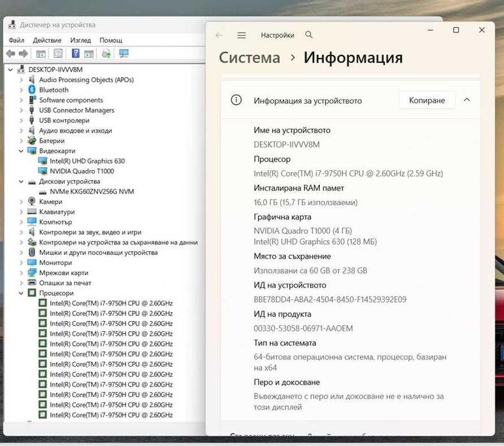This screenshot has width=504, height=446.
Task: Click the product ID 00330-53058-06971-AAOEM
Action: click(x=303, y=328)
